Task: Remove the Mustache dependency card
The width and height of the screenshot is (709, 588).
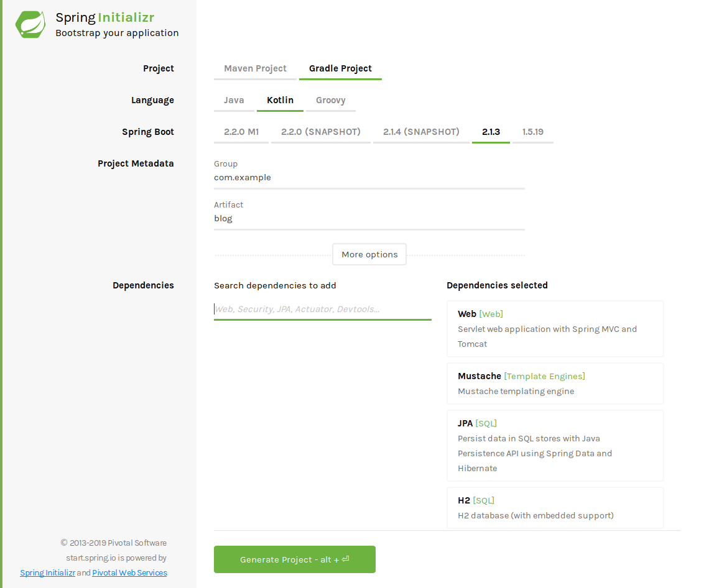Action: coord(555,384)
